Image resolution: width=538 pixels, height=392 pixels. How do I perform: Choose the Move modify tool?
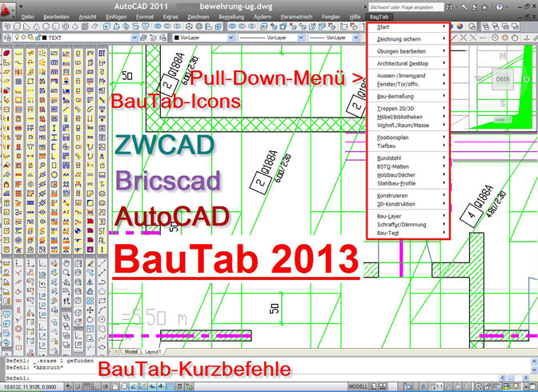coord(90,310)
